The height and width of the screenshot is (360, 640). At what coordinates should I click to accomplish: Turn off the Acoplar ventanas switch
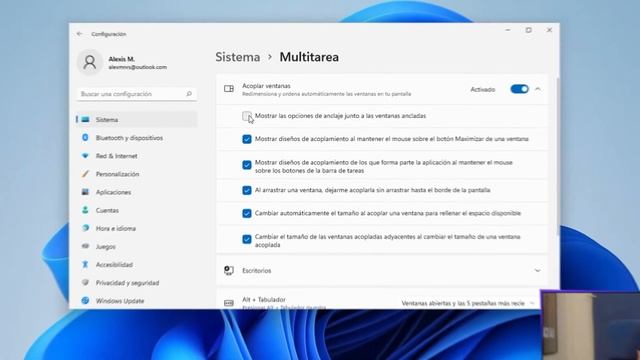coord(519,89)
